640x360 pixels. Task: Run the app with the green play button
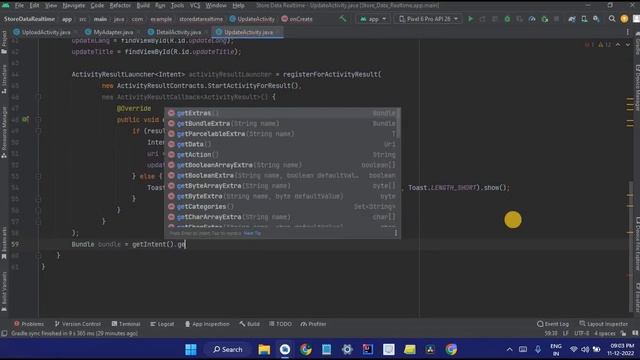[470, 19]
